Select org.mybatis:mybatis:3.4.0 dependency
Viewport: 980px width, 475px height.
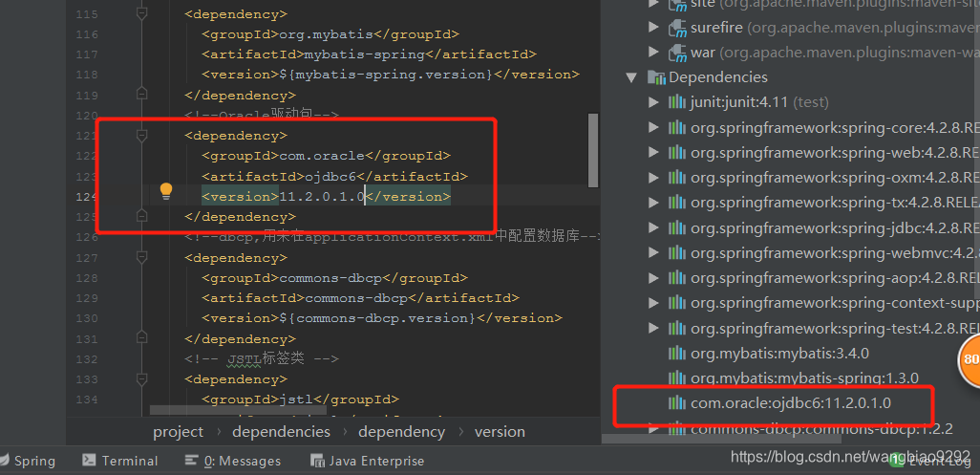pos(779,353)
